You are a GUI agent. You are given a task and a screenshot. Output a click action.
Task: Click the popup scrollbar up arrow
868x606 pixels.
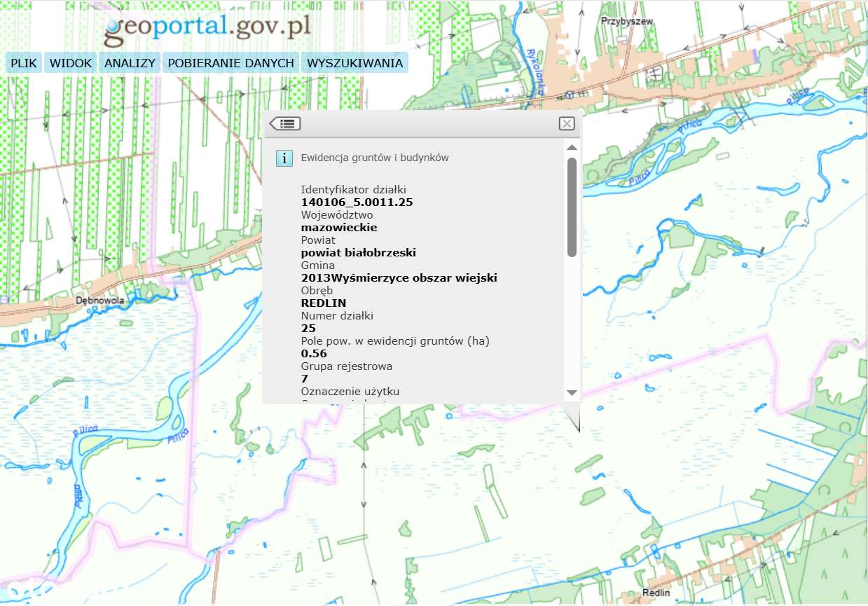(572, 147)
